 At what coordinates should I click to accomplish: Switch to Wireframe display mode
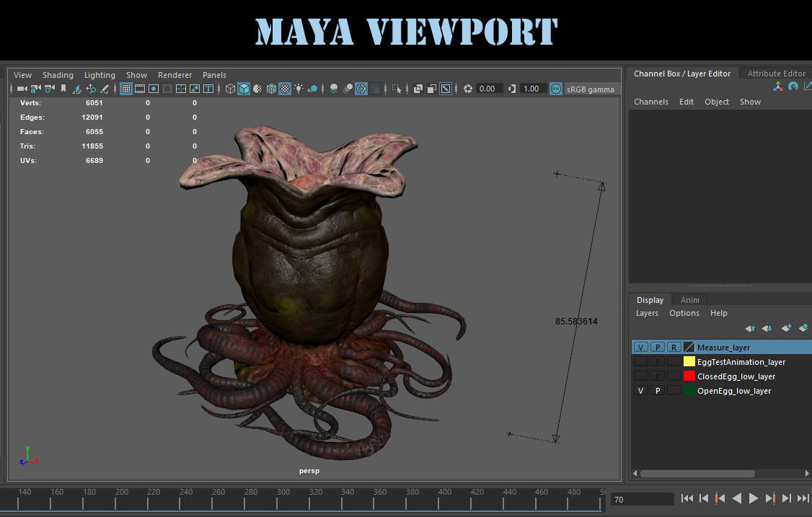[231, 89]
